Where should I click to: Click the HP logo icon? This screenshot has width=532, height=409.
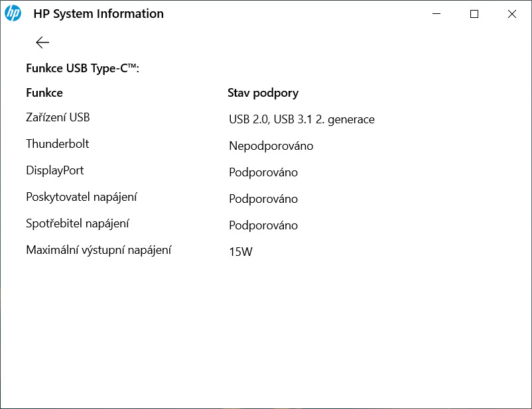click(x=13, y=14)
